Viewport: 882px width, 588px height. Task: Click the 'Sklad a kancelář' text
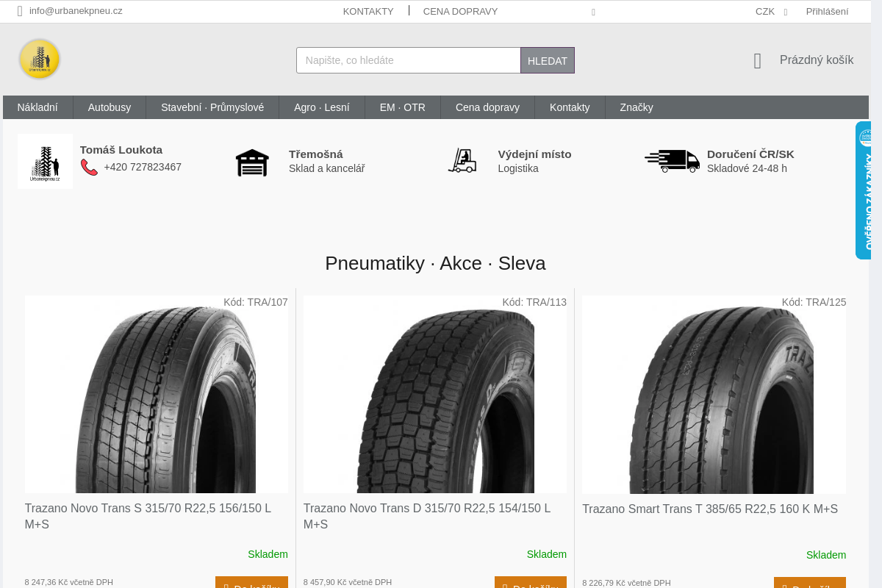click(326, 168)
